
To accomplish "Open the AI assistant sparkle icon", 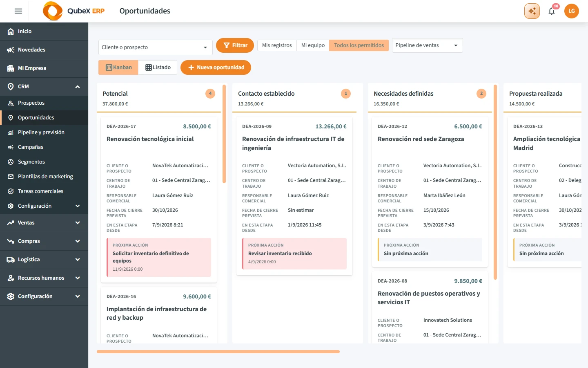I will click(532, 11).
